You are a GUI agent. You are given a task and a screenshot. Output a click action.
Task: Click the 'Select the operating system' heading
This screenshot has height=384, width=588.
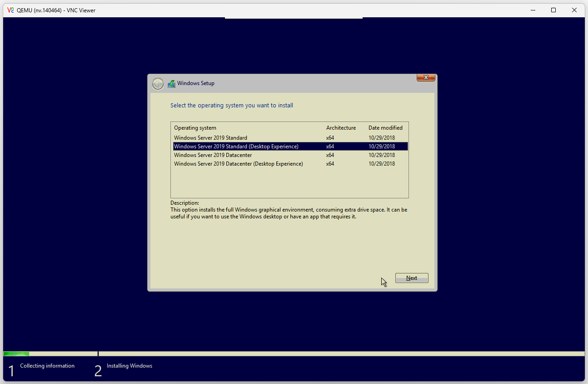point(232,106)
